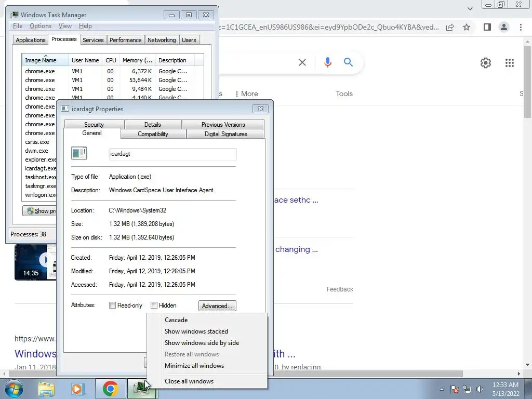Click the Google search magnifier icon

click(348, 62)
